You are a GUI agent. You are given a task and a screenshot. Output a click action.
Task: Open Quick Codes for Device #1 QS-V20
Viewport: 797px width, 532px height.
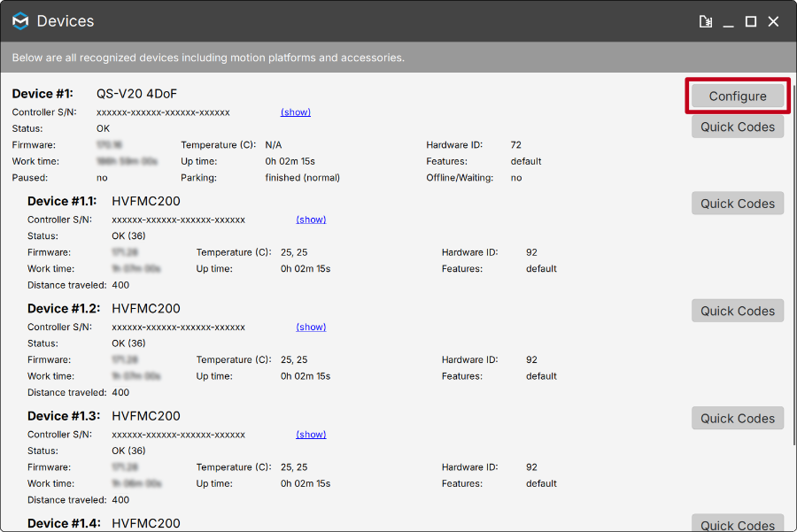(738, 127)
